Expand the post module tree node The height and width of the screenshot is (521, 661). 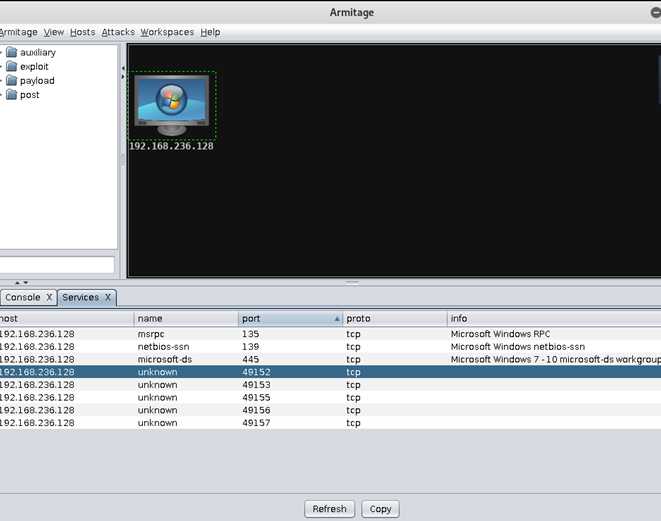[1, 95]
